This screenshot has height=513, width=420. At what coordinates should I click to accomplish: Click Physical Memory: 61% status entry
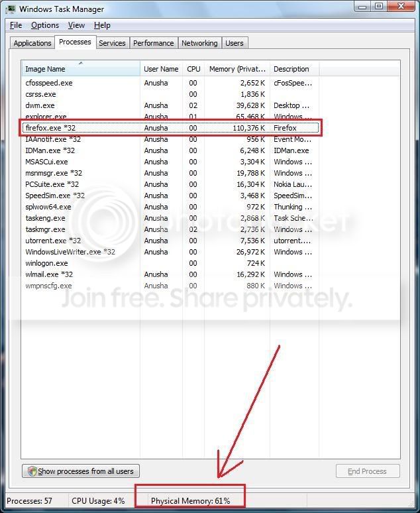(x=190, y=501)
